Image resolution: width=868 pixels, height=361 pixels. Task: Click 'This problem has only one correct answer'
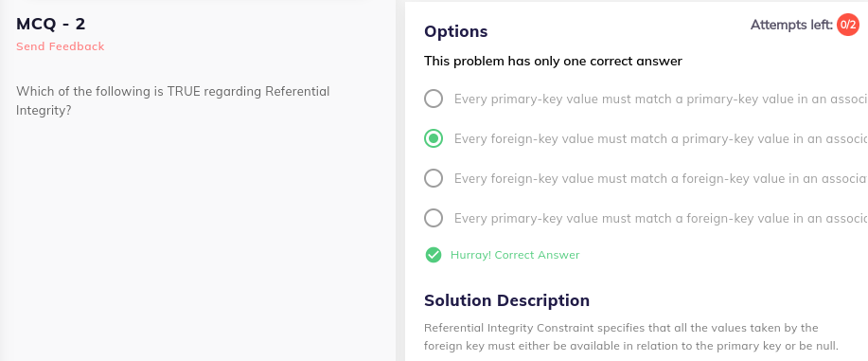click(x=553, y=61)
